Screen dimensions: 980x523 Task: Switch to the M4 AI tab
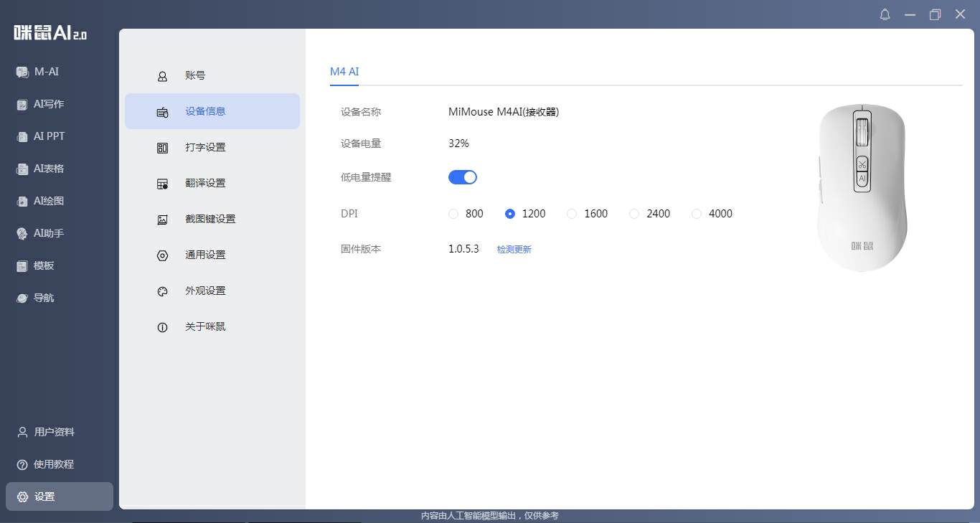click(x=344, y=72)
